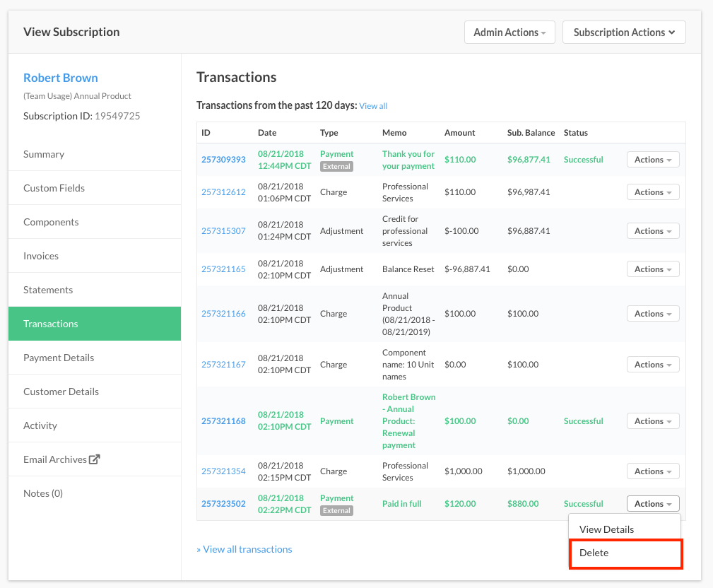Show the Activity section
713x588 pixels.
(x=95, y=425)
